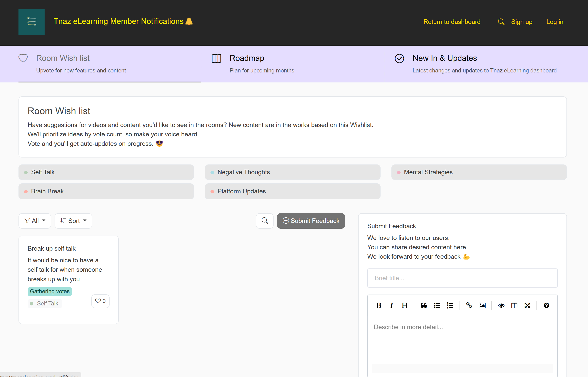Toggle side-by-side editor view
The height and width of the screenshot is (377, 588).
tap(514, 305)
